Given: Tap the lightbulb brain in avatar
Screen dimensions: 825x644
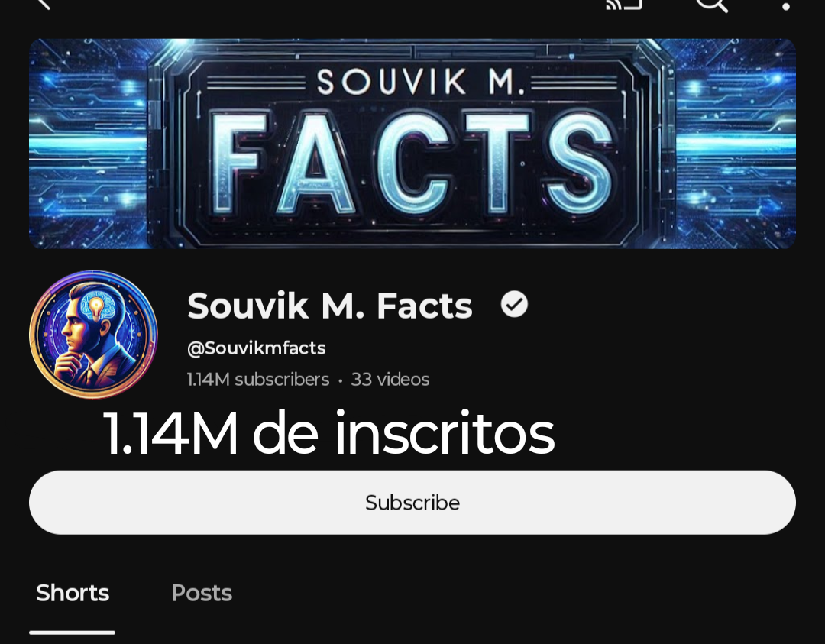Looking at the screenshot, I should (95, 306).
